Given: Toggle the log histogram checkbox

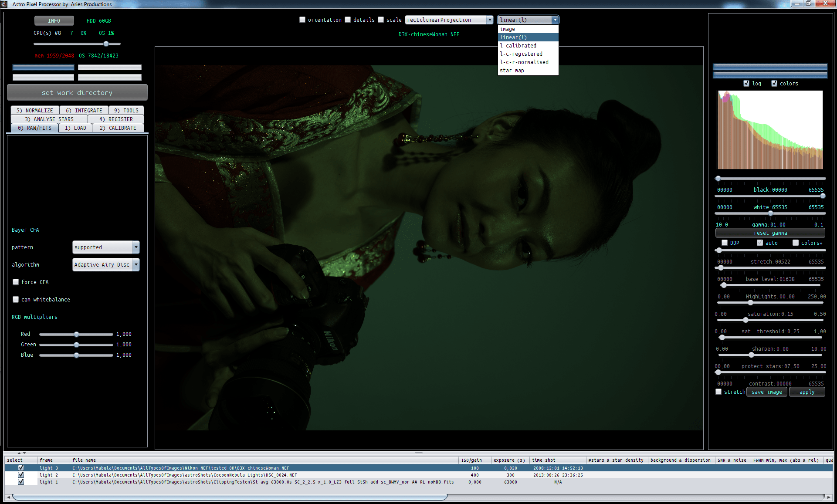Looking at the screenshot, I should click(x=746, y=83).
